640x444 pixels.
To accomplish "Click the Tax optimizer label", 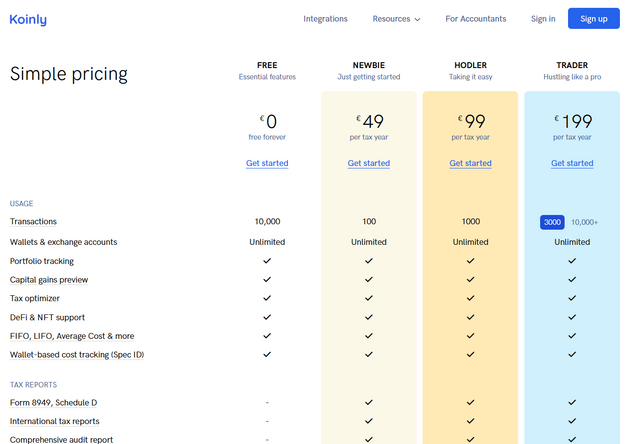I will 35,298.
